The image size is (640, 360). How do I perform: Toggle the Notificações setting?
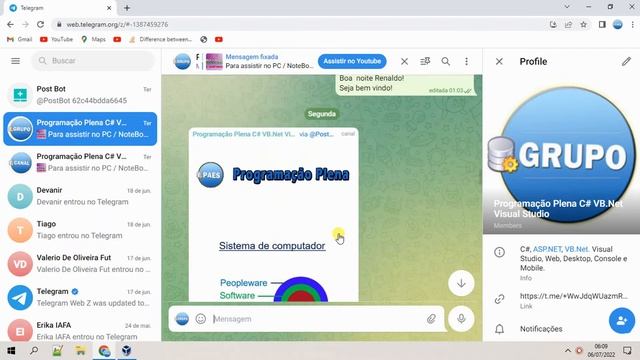[561, 329]
